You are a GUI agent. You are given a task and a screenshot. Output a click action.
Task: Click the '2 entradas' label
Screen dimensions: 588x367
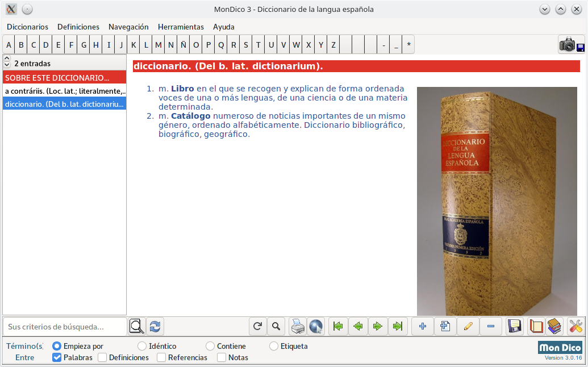tap(32, 64)
